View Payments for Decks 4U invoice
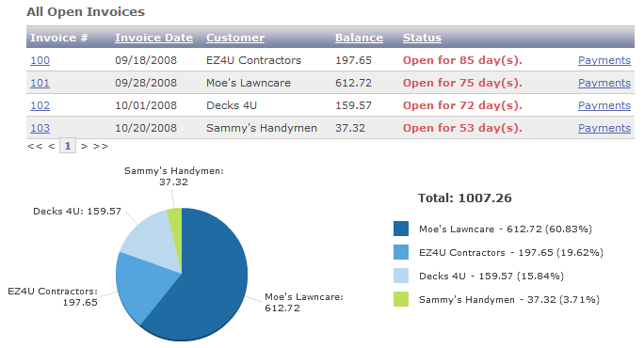Image resolution: width=644 pixels, height=348 pixels. 604,105
